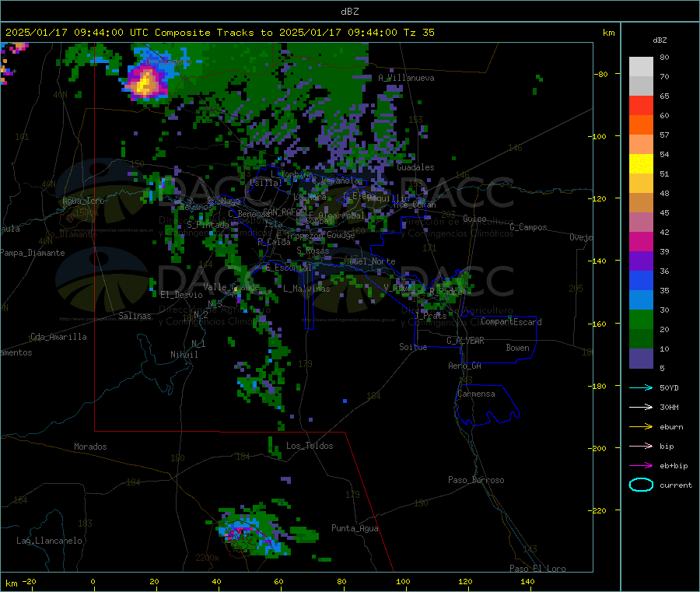Click the 'Soitue' map label
The image size is (700, 592).
pos(413,347)
